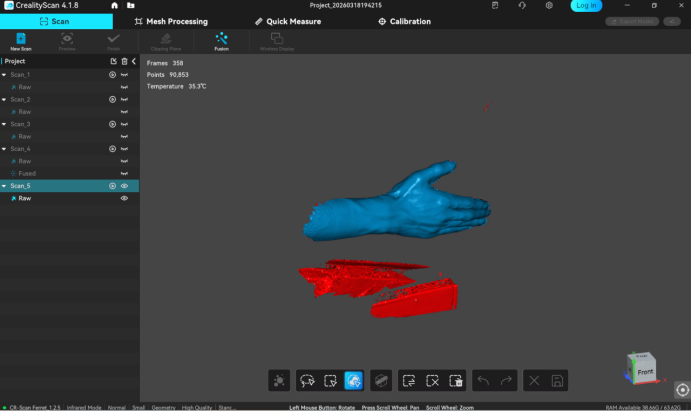
Task: Show the hidden Scan_1 model
Action: pyautogui.click(x=125, y=75)
